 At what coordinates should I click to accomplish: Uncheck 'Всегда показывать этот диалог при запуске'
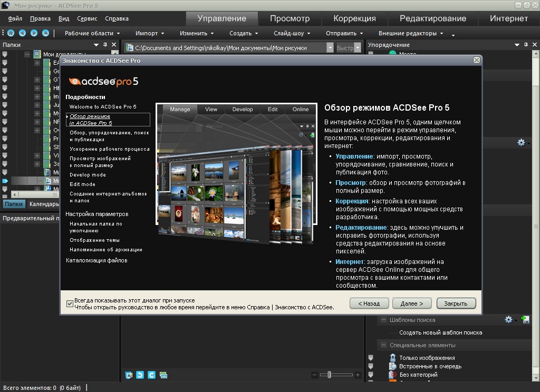70,303
